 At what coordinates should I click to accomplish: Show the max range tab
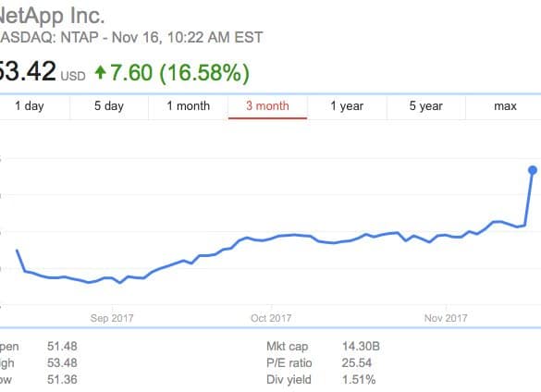pos(505,106)
